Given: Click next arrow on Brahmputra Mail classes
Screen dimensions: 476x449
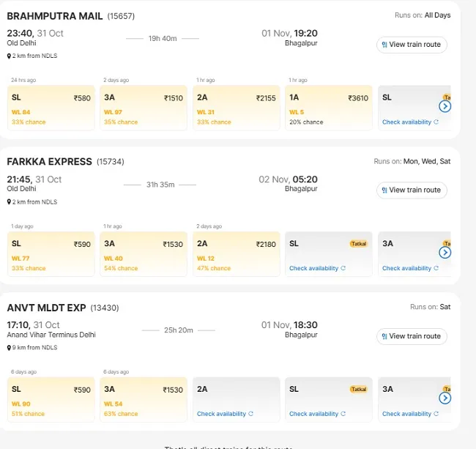Looking at the screenshot, I should pos(445,106).
